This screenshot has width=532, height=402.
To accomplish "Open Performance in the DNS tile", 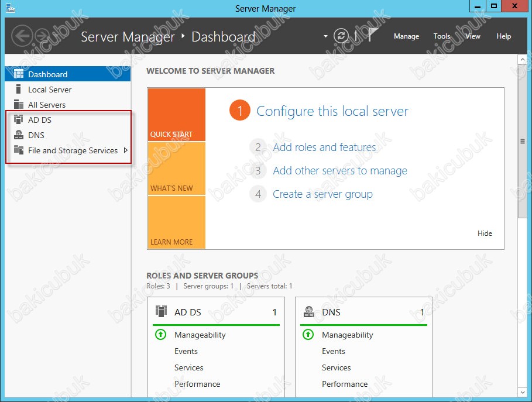I will tap(345, 384).
